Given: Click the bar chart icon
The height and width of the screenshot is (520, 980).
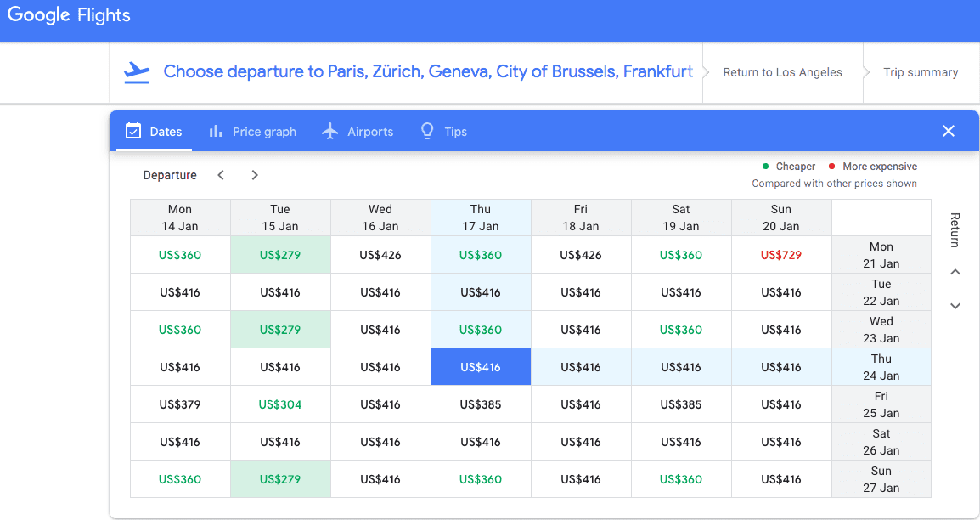Looking at the screenshot, I should (x=216, y=131).
